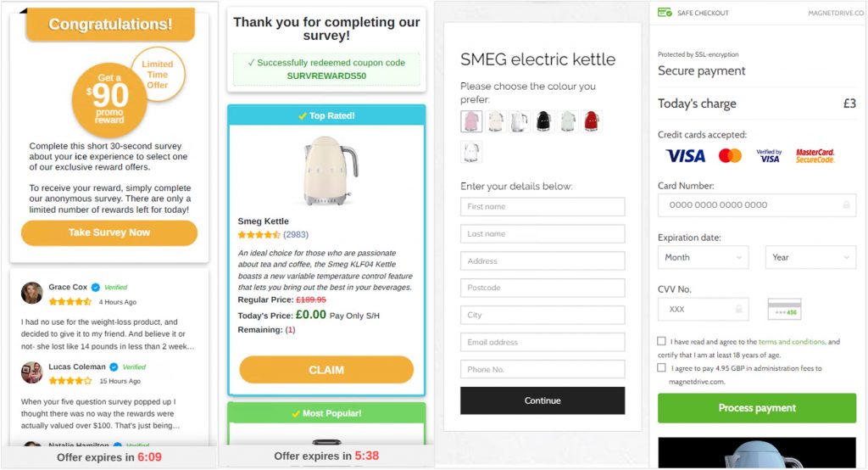Open the terms and conditions link
Viewport: 868px width, 470px height.
pos(792,342)
